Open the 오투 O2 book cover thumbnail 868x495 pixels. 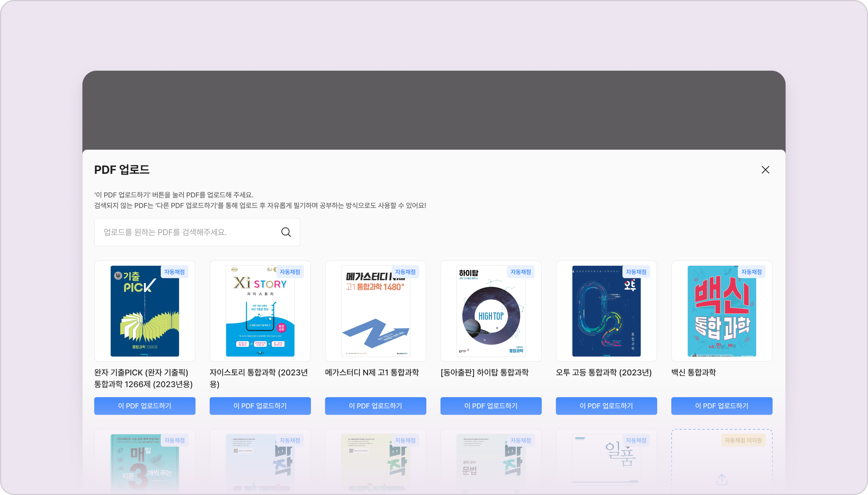(x=606, y=311)
